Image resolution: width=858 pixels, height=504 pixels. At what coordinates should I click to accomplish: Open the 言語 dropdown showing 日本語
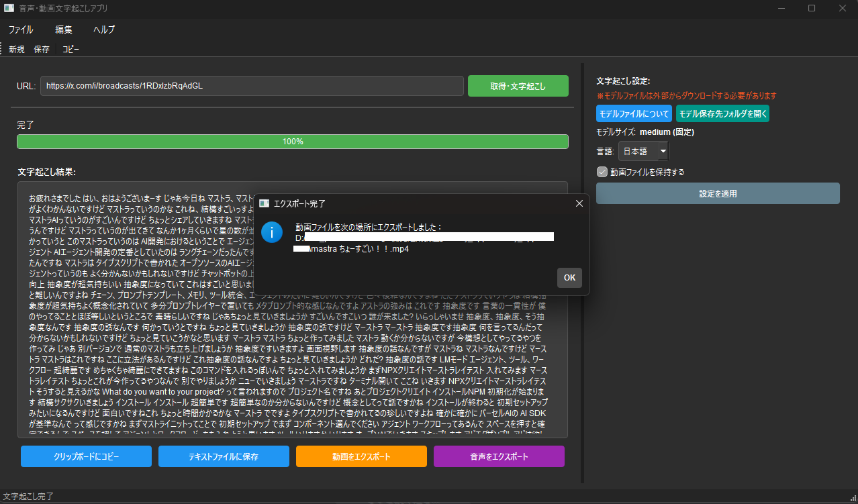(643, 152)
